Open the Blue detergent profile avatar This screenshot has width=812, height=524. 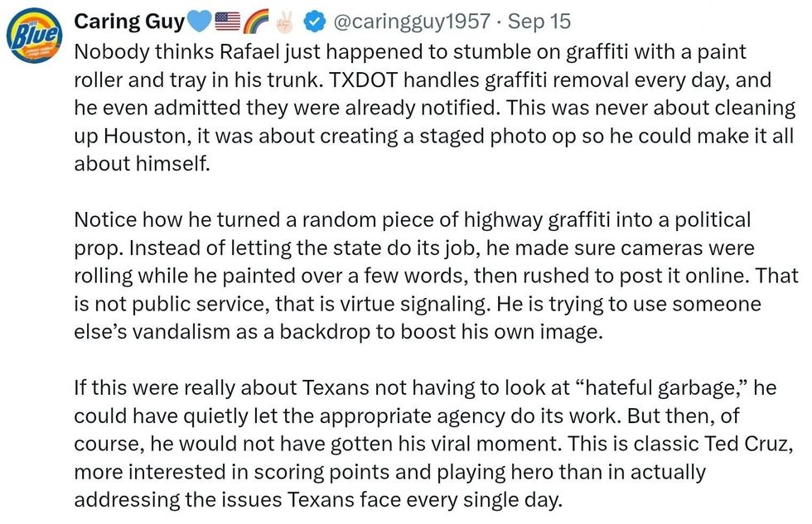(x=33, y=36)
